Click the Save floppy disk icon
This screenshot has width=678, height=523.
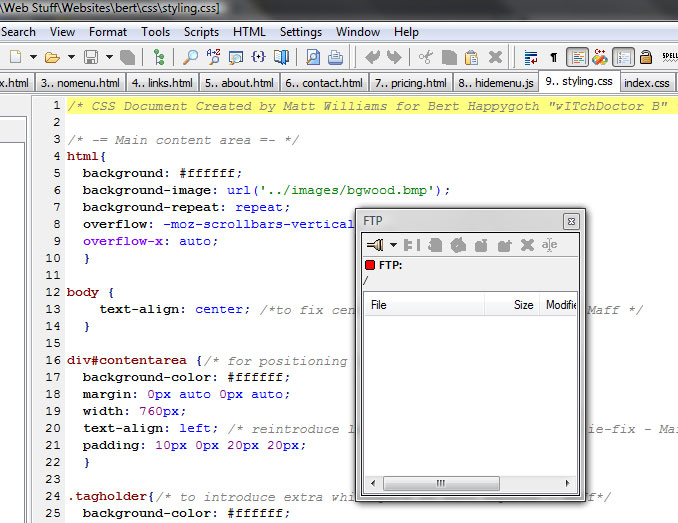pyautogui.click(x=91, y=58)
